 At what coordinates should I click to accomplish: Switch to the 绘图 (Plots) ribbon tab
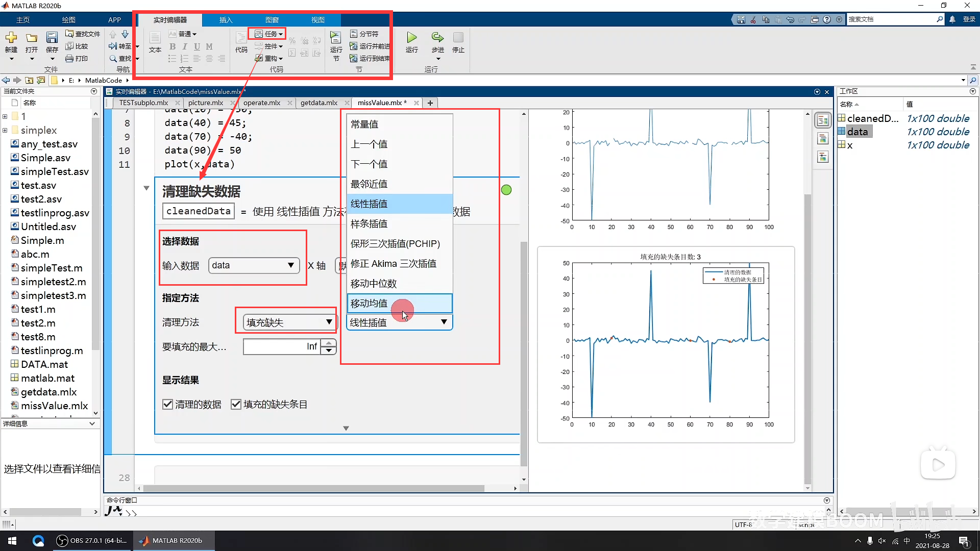(x=69, y=20)
